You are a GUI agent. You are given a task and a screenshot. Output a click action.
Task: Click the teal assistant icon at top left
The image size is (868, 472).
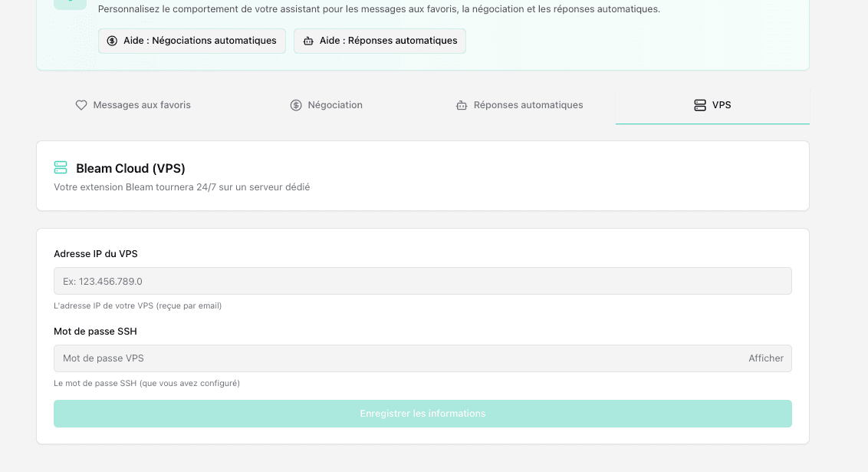(69, 4)
